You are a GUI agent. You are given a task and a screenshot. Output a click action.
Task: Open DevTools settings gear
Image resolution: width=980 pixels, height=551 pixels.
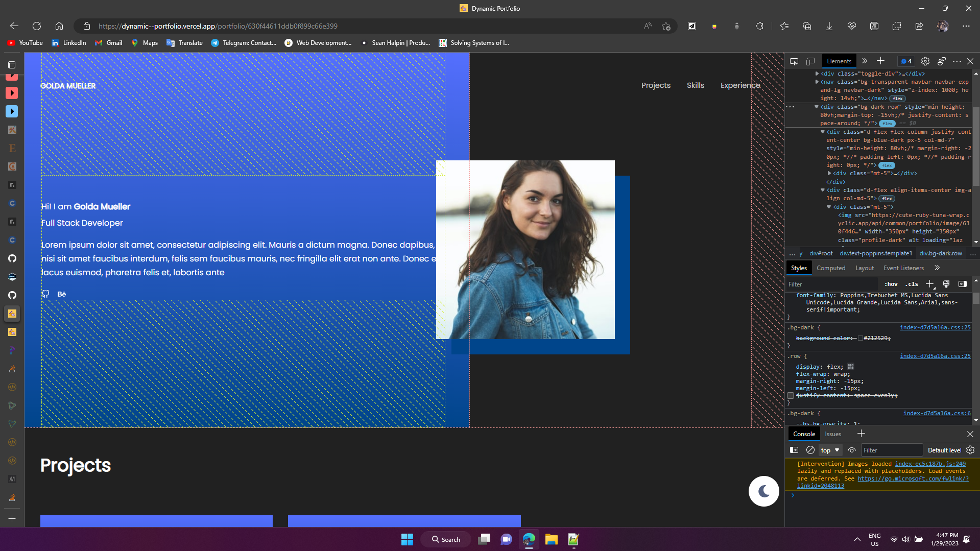(925, 61)
